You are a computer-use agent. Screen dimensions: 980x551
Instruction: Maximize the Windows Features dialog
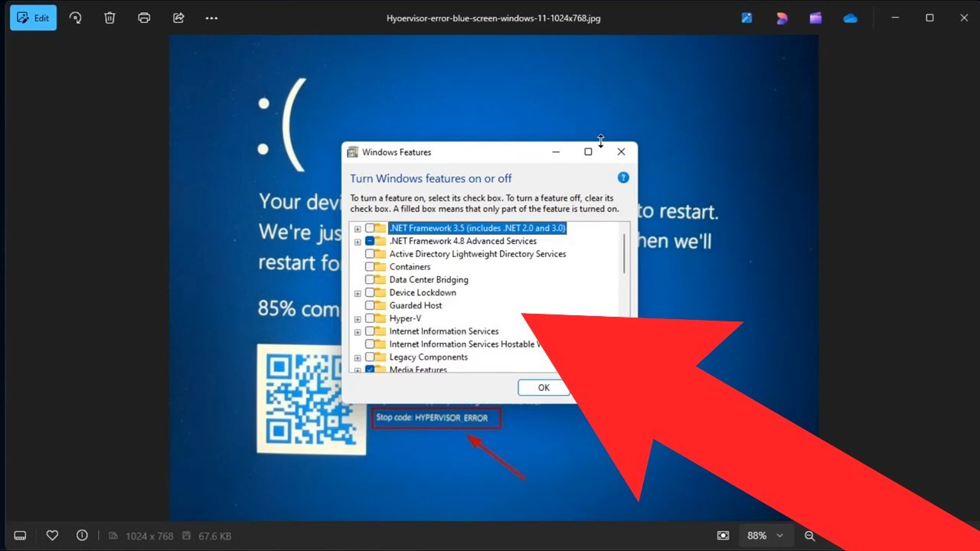[588, 152]
